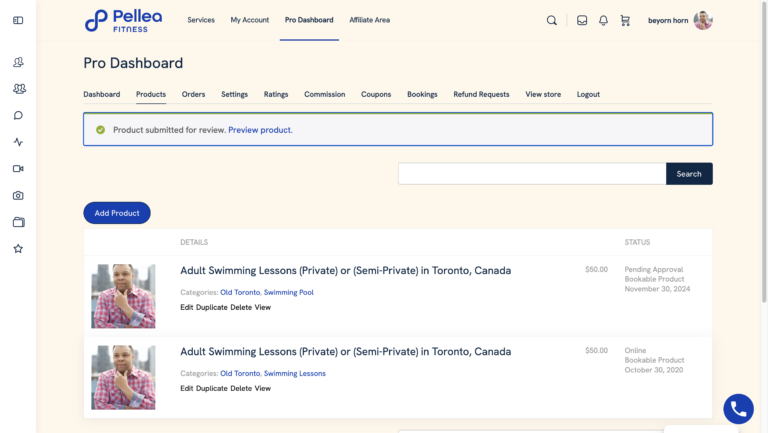Open the My Account menu
Screen dimensions: 768x433
tap(250, 20)
